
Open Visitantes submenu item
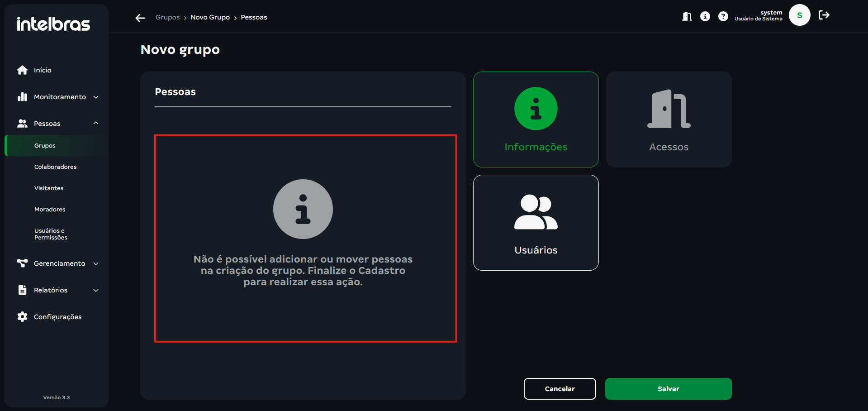[49, 188]
